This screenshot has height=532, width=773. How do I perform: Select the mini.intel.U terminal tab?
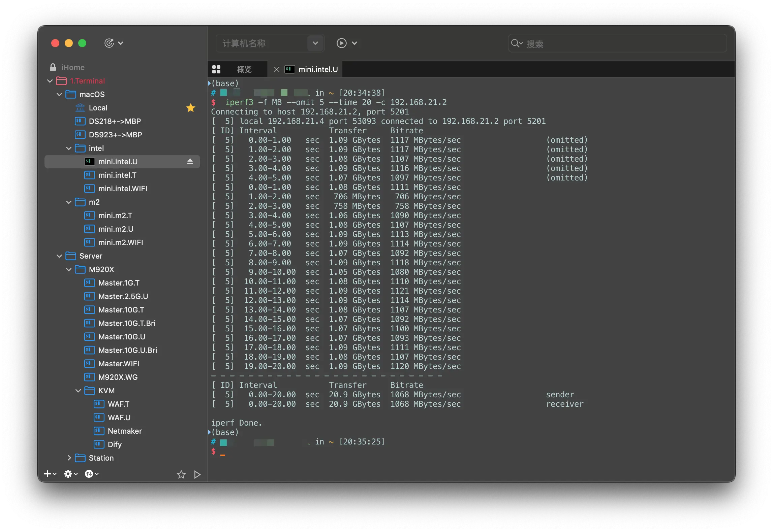click(318, 69)
